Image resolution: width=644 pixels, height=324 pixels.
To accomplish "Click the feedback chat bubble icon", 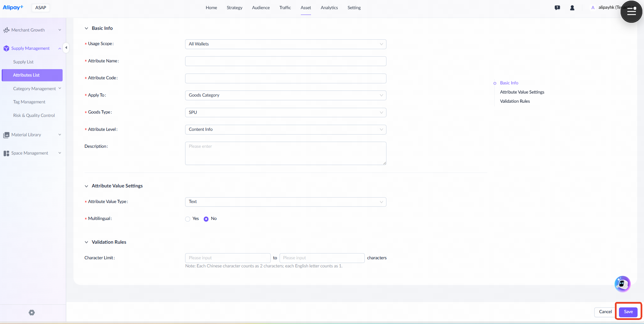I will pyautogui.click(x=557, y=8).
